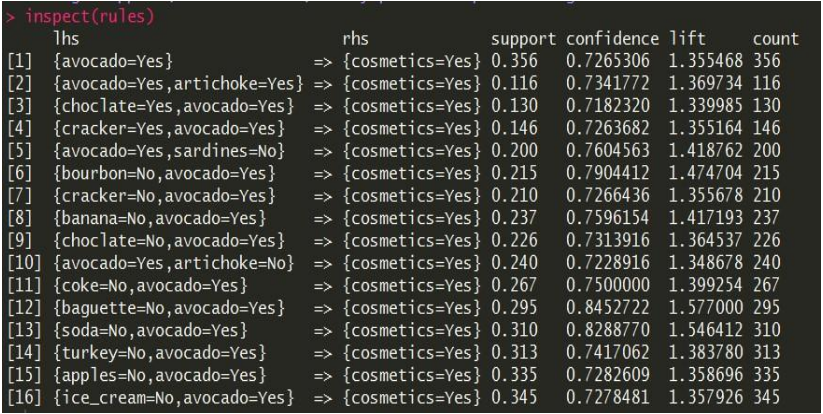Click the lift column header

click(687, 39)
